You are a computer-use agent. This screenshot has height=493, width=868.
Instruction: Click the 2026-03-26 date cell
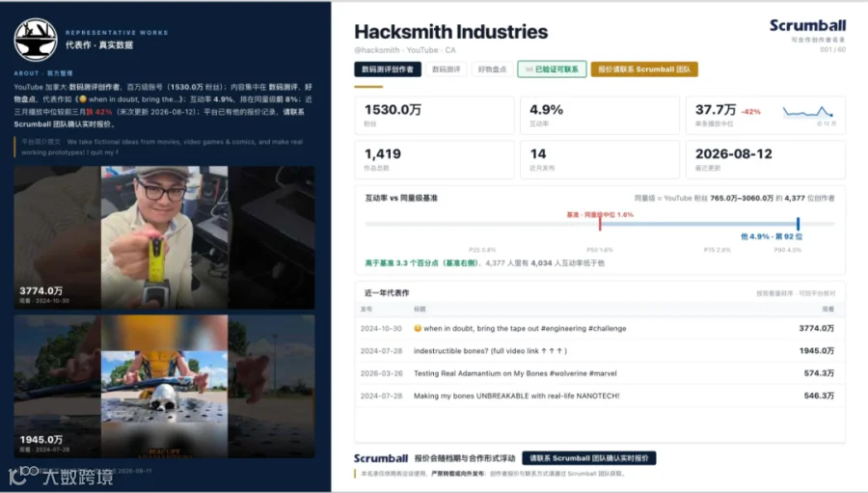(381, 373)
